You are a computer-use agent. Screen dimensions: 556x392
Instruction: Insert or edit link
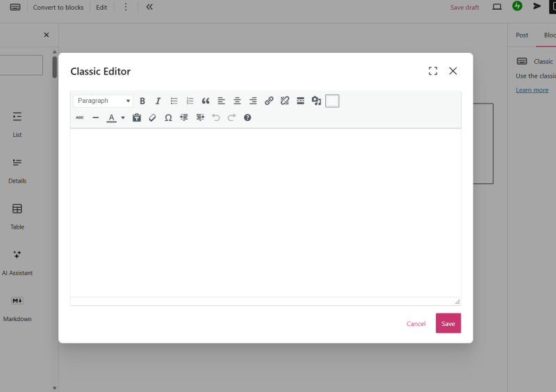[x=269, y=101]
